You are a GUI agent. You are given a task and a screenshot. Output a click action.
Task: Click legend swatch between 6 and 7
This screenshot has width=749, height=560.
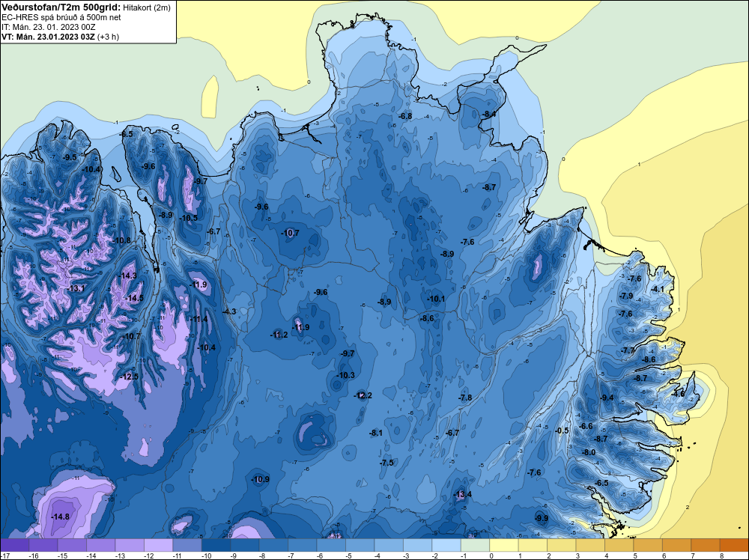coord(677,545)
